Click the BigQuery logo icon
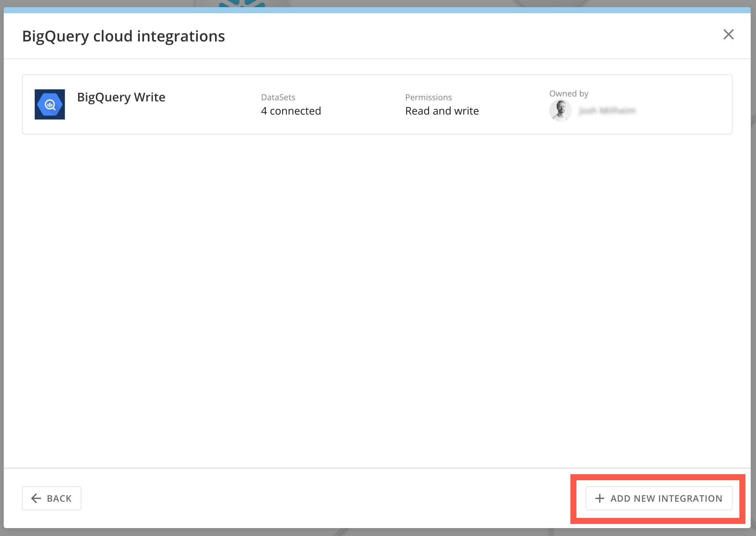The width and height of the screenshot is (756, 536). [49, 104]
